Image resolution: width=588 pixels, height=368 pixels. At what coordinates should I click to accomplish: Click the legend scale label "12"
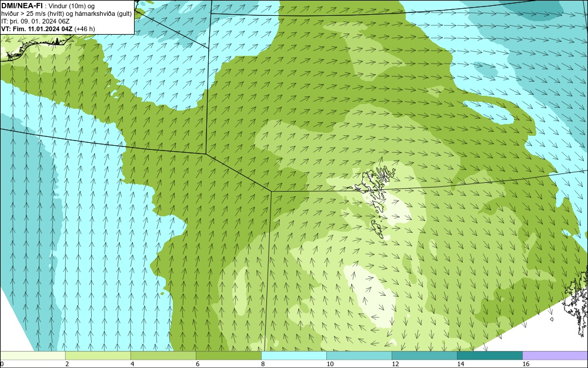(x=395, y=364)
